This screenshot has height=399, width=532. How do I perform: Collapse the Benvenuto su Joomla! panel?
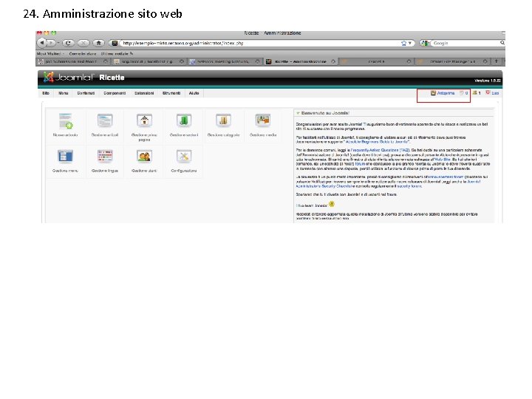(x=298, y=113)
